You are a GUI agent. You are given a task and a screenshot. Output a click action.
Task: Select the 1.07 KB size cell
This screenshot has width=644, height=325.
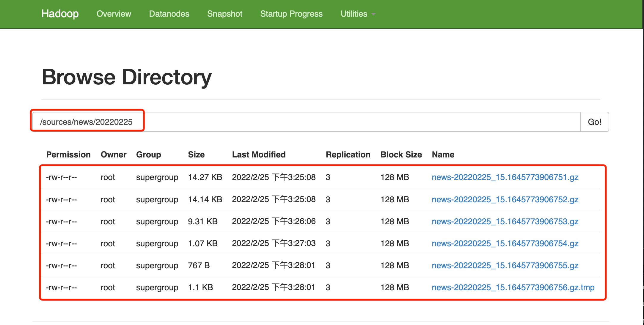click(203, 243)
